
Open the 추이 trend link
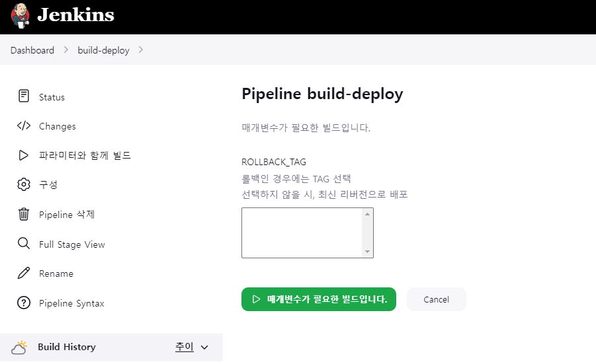pyautogui.click(x=185, y=347)
